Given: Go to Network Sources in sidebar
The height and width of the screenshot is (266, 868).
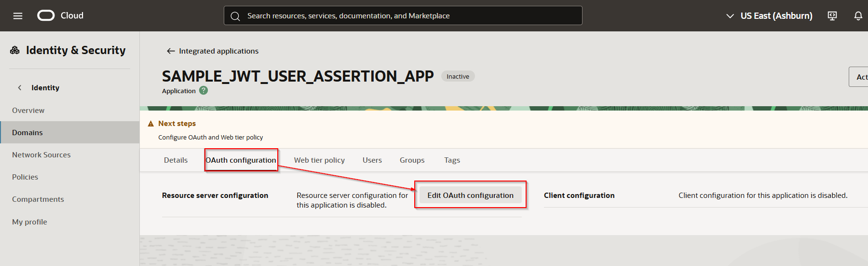Looking at the screenshot, I should pyautogui.click(x=41, y=155).
